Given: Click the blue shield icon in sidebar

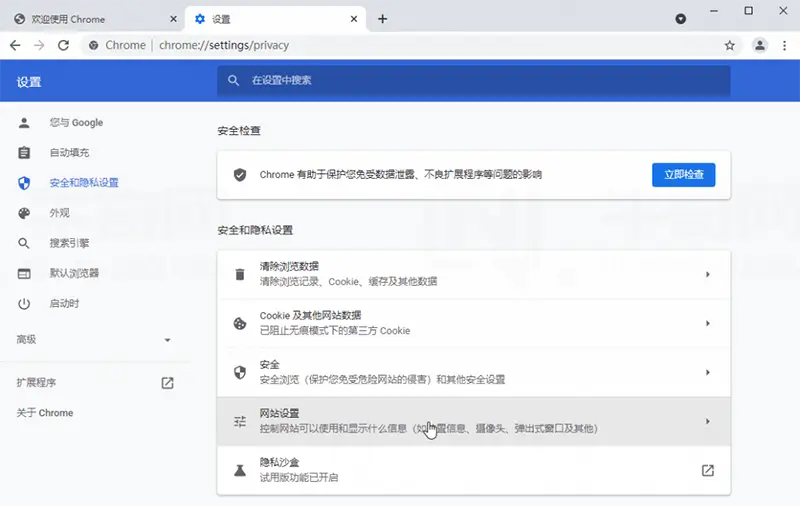Looking at the screenshot, I should pos(24,183).
